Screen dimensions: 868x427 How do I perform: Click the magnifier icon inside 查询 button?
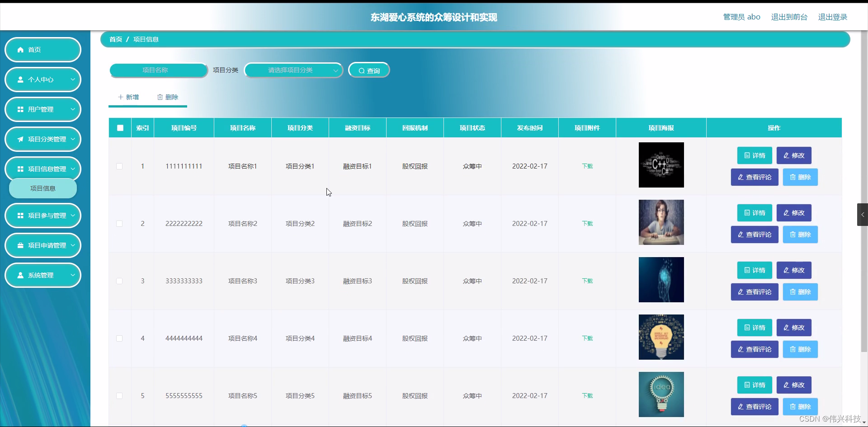[362, 70]
